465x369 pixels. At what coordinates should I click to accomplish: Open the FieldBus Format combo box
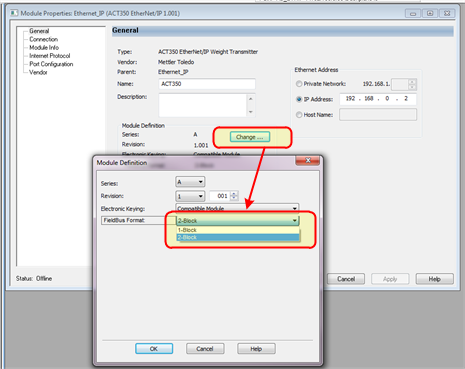238,221
